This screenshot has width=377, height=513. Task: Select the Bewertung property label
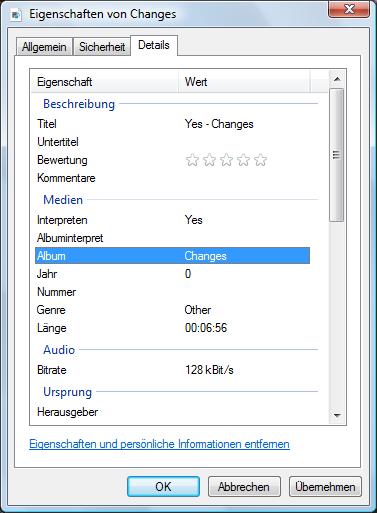[x=62, y=160]
